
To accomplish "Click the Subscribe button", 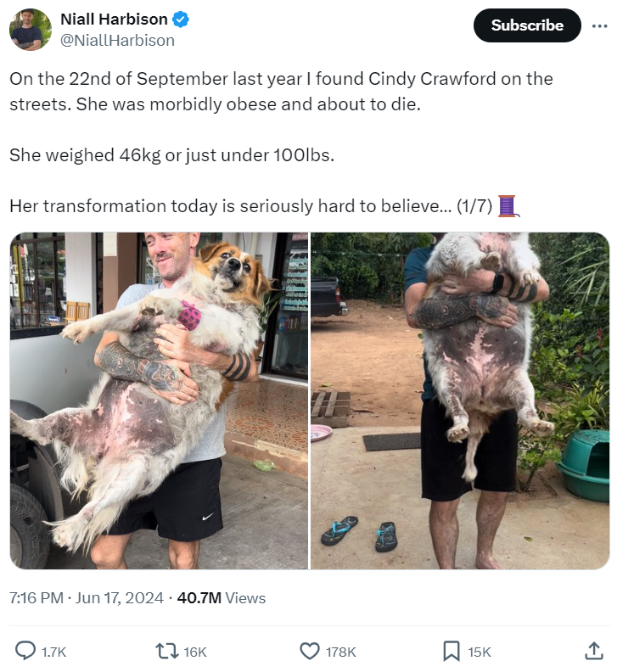I will 527,25.
